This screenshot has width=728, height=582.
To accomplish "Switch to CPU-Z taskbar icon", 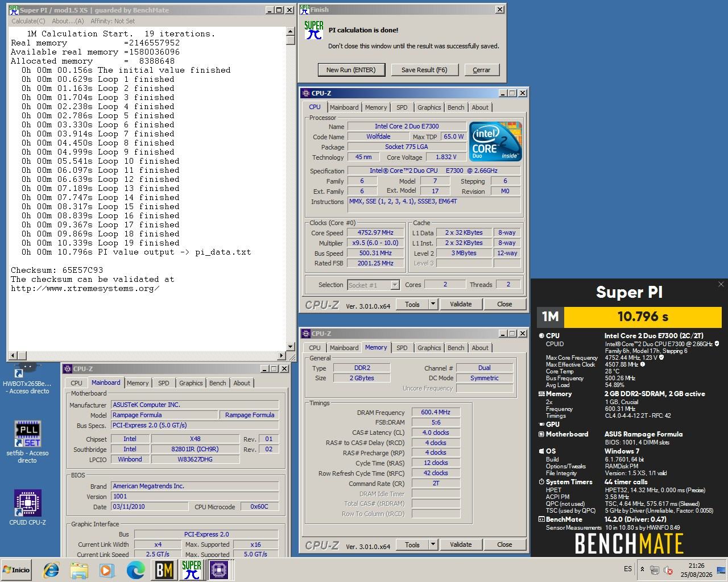I will [x=219, y=570].
